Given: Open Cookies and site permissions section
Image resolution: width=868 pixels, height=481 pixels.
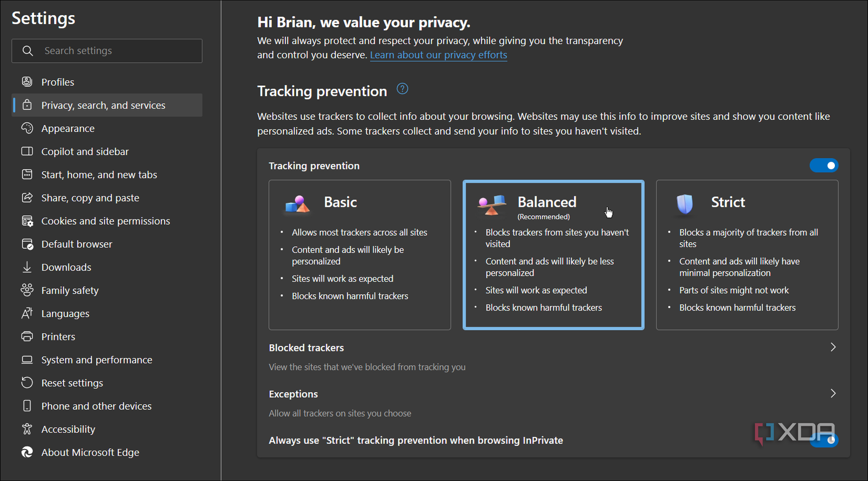Looking at the screenshot, I should (x=105, y=221).
